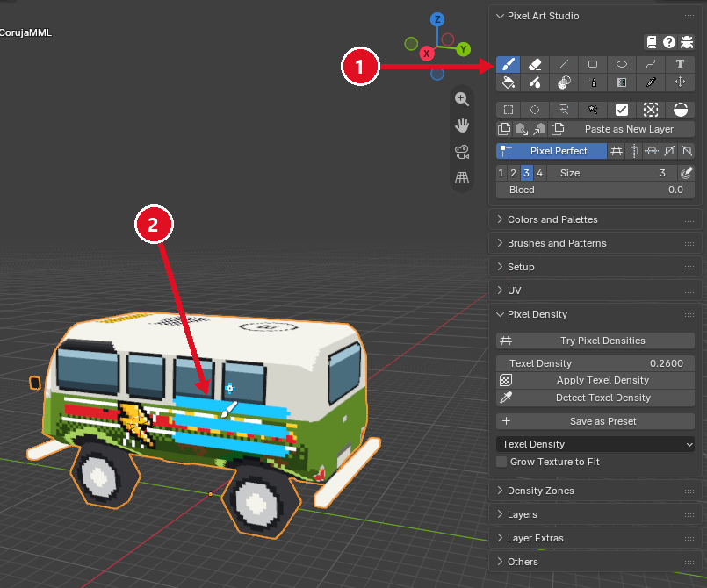
Task: Set brush size preset to 4
Action: pos(540,173)
